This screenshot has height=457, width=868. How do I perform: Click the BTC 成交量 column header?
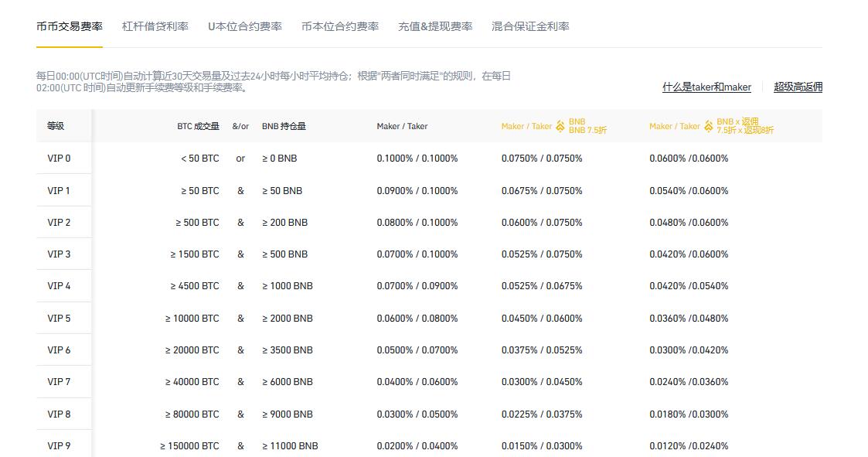coord(198,126)
